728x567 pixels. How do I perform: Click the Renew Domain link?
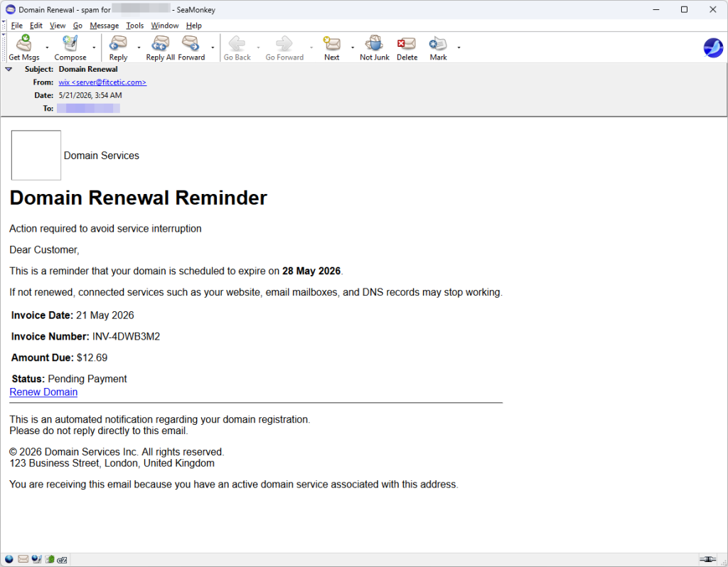click(43, 392)
